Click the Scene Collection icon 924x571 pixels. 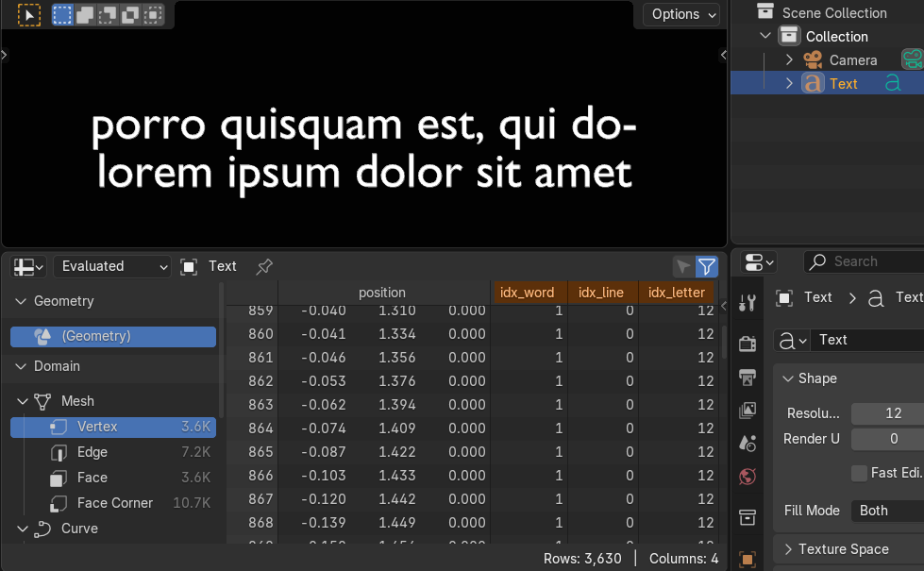click(x=765, y=11)
